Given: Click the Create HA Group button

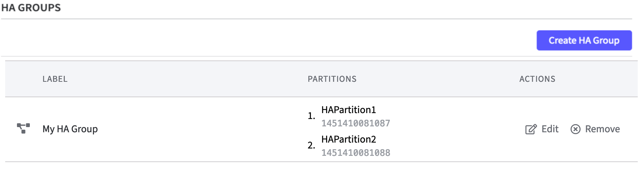Looking at the screenshot, I should click(584, 41).
